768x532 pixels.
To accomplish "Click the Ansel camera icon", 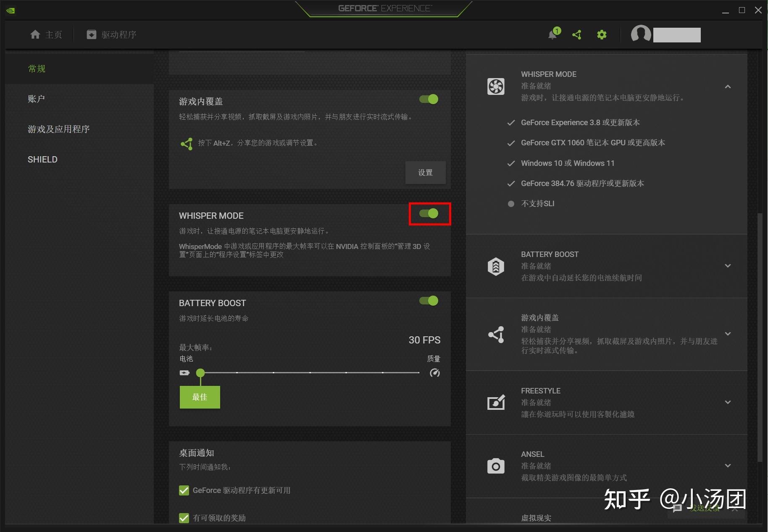I will (x=496, y=466).
